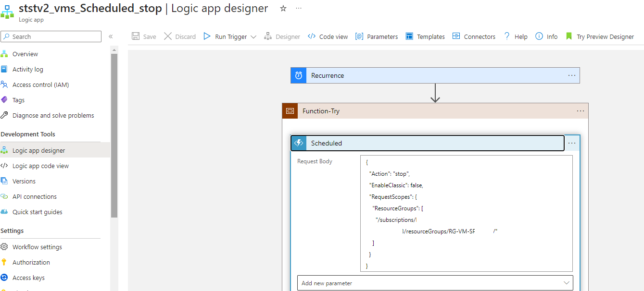Open Activity log in sidebar
Screen dimensions: 644x291
28,70
